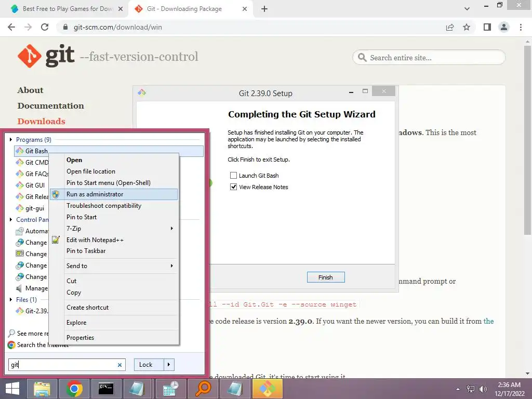Click the Lock button

149,365
